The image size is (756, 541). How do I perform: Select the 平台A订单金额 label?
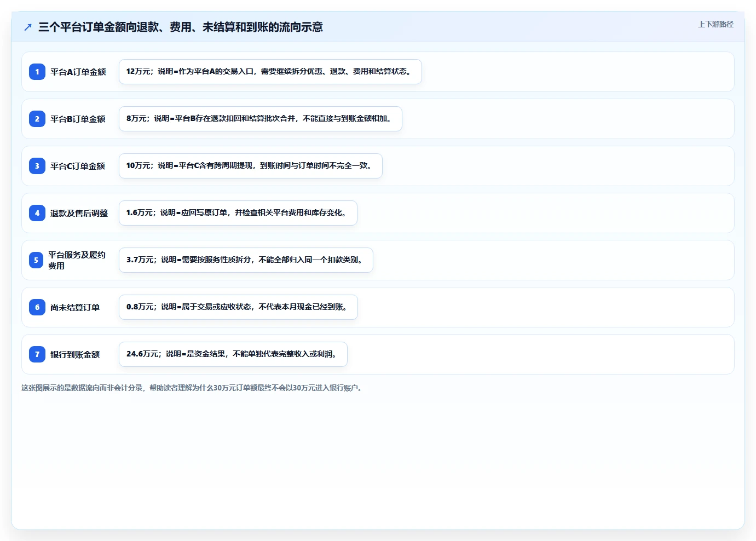[x=78, y=72]
